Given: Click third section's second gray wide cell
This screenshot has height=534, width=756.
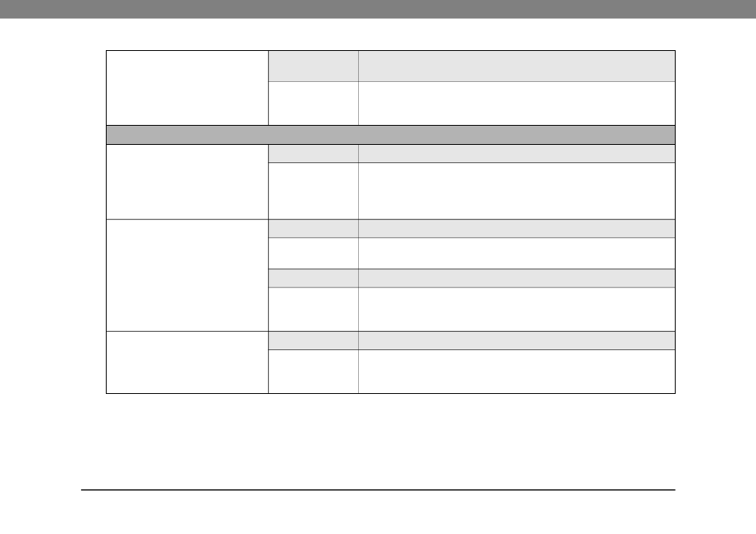Looking at the screenshot, I should click(516, 278).
